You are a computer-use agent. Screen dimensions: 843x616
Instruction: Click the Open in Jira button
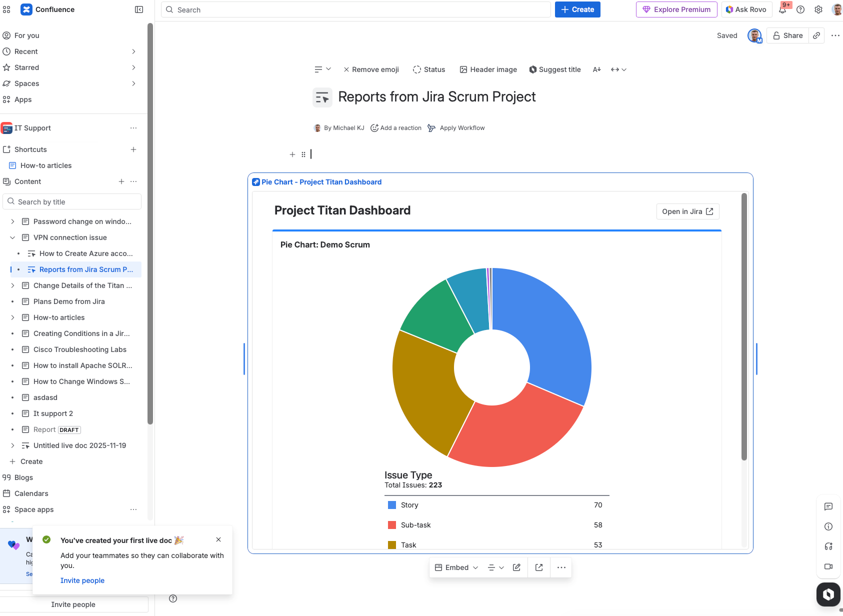687,211
